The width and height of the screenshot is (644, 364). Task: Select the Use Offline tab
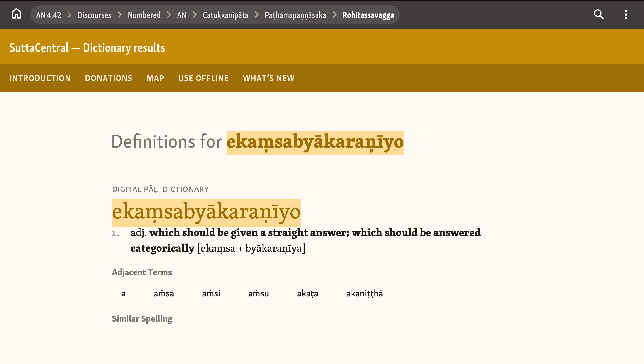pyautogui.click(x=203, y=78)
